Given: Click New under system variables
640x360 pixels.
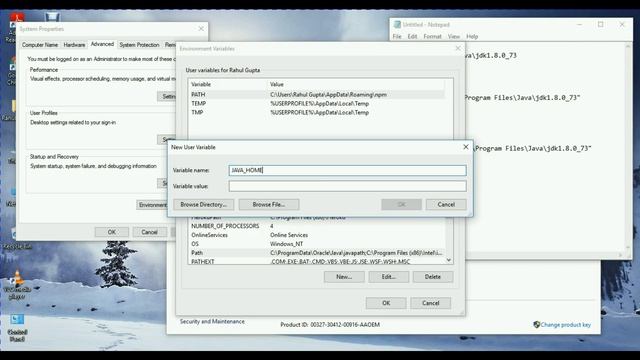Looking at the screenshot, I should [x=344, y=277].
